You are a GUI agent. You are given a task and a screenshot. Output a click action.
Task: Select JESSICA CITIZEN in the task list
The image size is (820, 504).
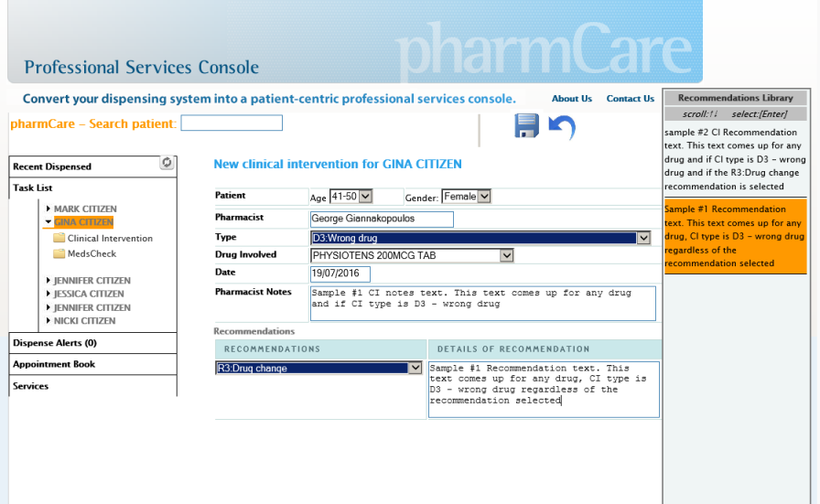click(x=89, y=294)
